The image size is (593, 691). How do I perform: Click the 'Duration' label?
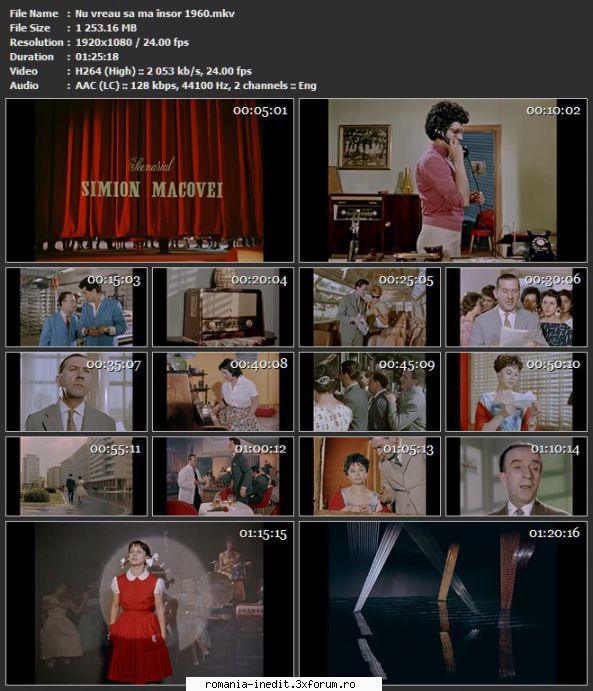click(32, 57)
